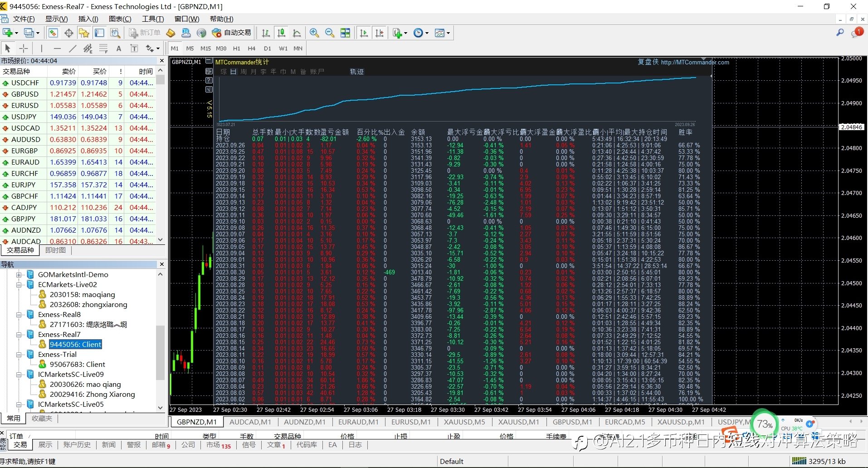
Task: Switch chart to line chart style
Action: 297,33
